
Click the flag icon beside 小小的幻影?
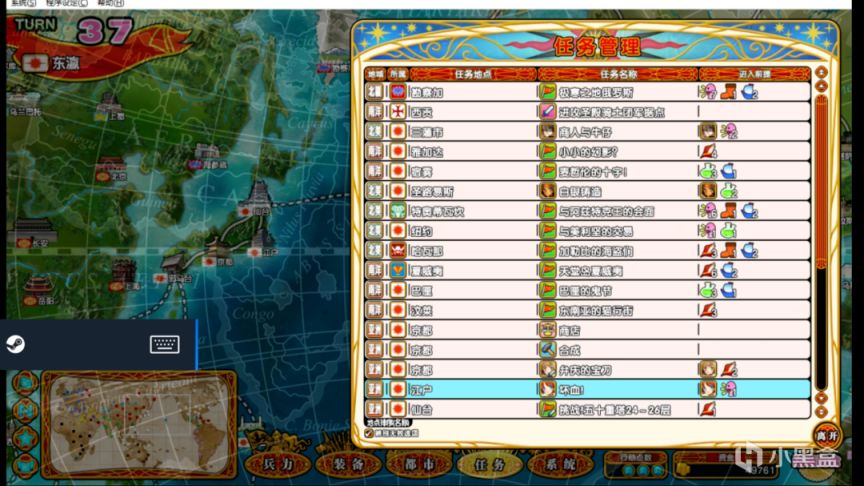pyautogui.click(x=547, y=151)
